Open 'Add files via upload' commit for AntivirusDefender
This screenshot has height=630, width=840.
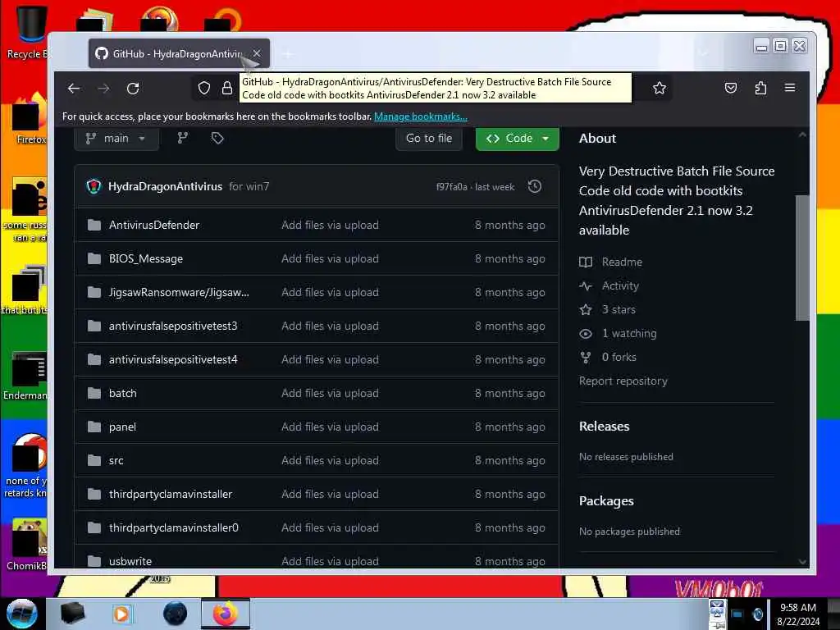tap(330, 225)
